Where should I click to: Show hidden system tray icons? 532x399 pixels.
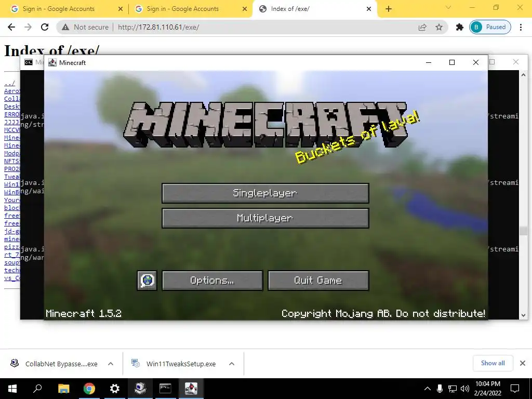click(x=428, y=389)
